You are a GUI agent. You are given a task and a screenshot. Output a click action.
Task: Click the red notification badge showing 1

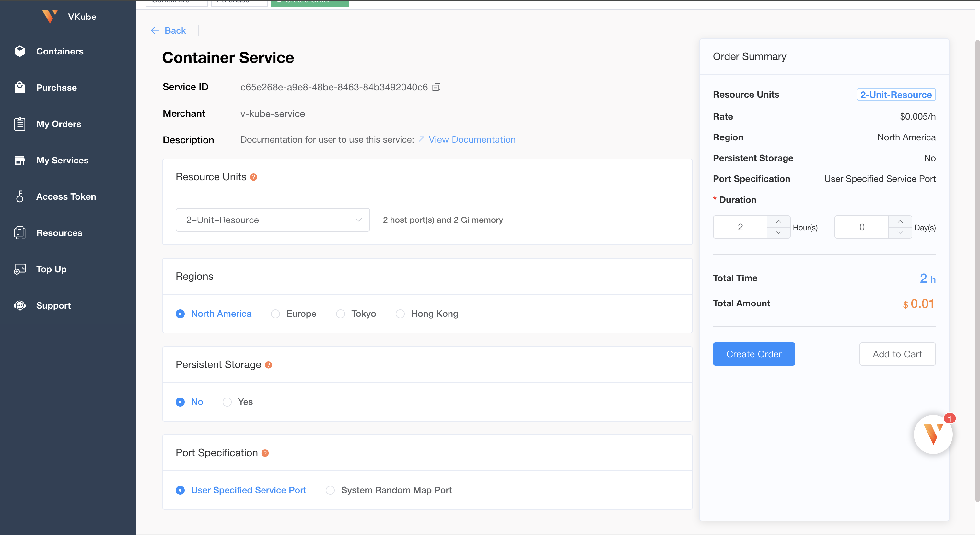[x=950, y=419]
